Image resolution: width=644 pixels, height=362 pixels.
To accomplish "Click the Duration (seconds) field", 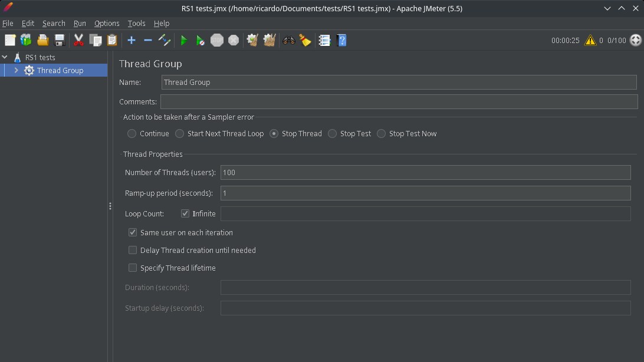I will (426, 287).
